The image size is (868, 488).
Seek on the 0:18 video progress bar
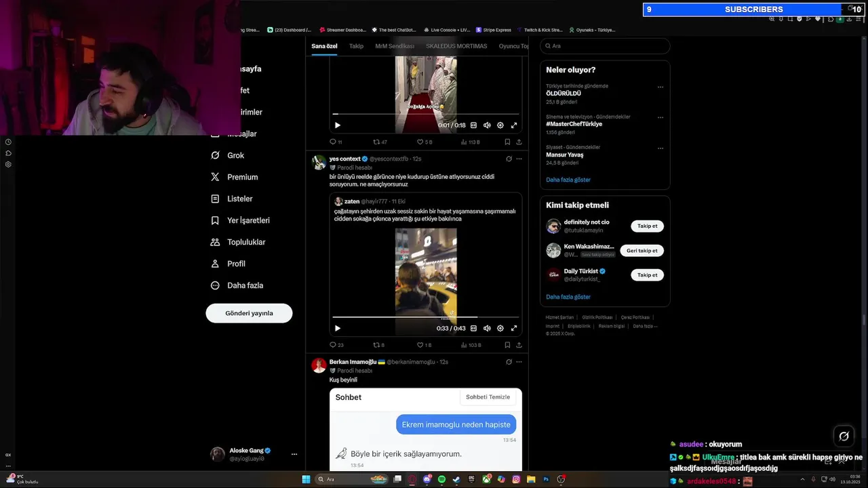click(x=426, y=114)
